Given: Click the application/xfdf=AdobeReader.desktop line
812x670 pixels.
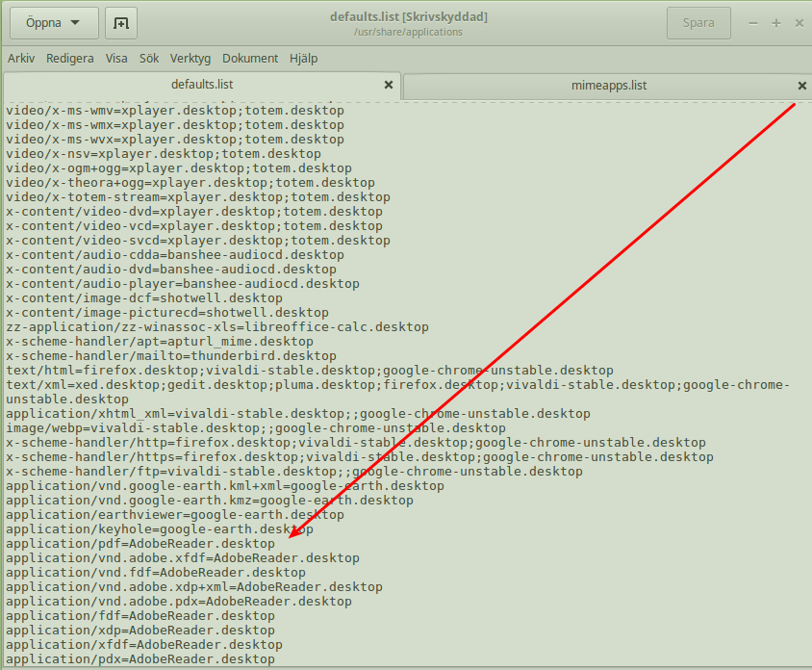Looking at the screenshot, I should click(144, 646).
